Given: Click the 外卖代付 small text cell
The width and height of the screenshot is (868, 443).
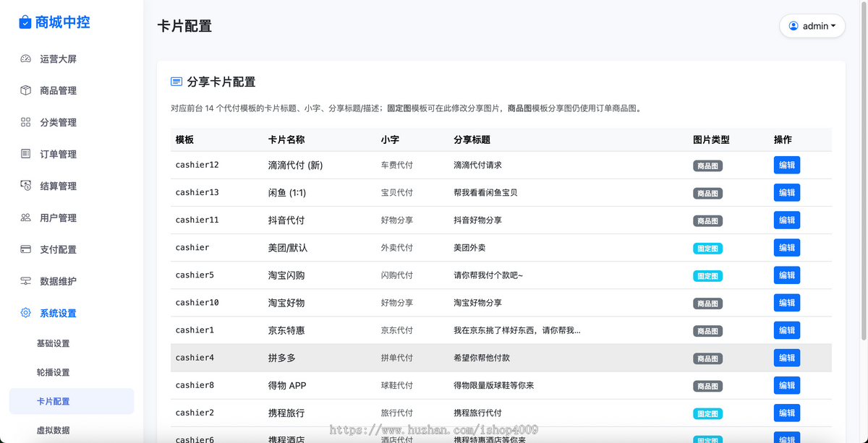Looking at the screenshot, I should click(x=397, y=248).
